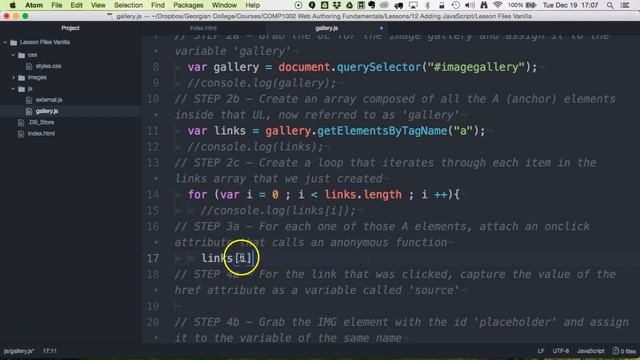Open the File menu
This screenshot has width=640, height=360.
57,5
